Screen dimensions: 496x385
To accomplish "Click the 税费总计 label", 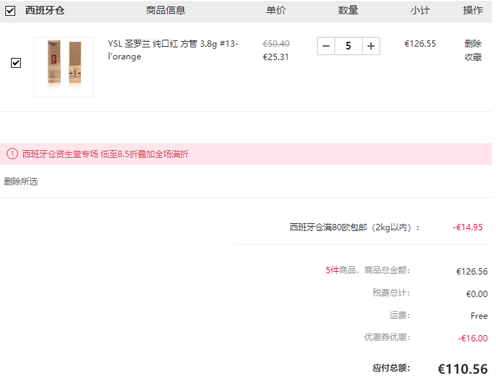I will 391,293.
